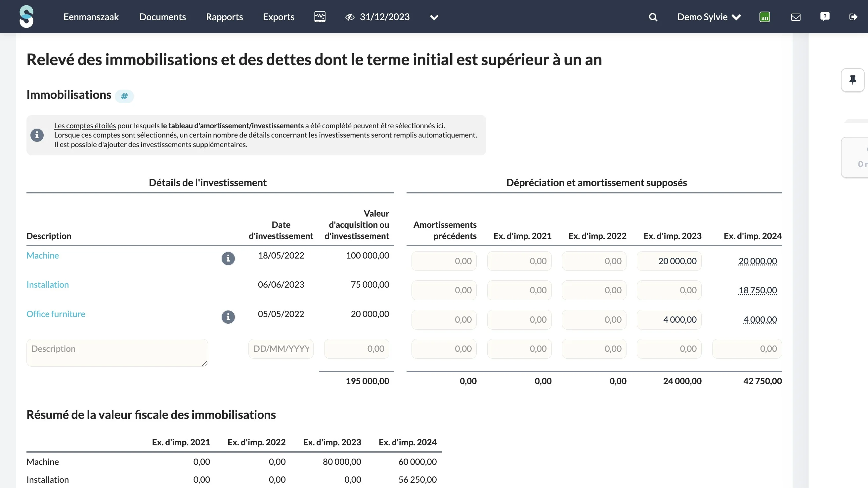
Task: Click the Silverfin S logo
Action: [x=26, y=17]
